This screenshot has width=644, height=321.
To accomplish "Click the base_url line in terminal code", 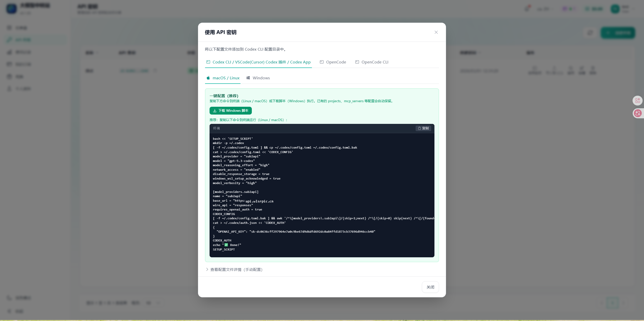I will (243, 201).
